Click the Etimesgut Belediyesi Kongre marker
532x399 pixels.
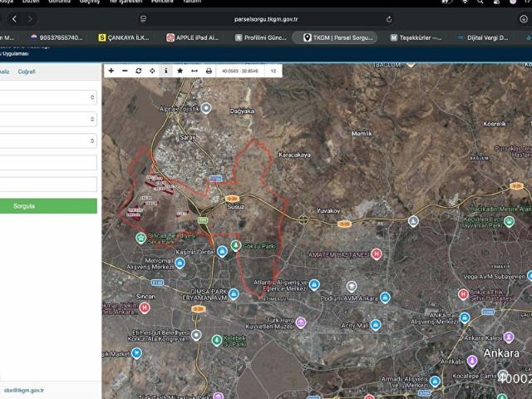pos(196,335)
